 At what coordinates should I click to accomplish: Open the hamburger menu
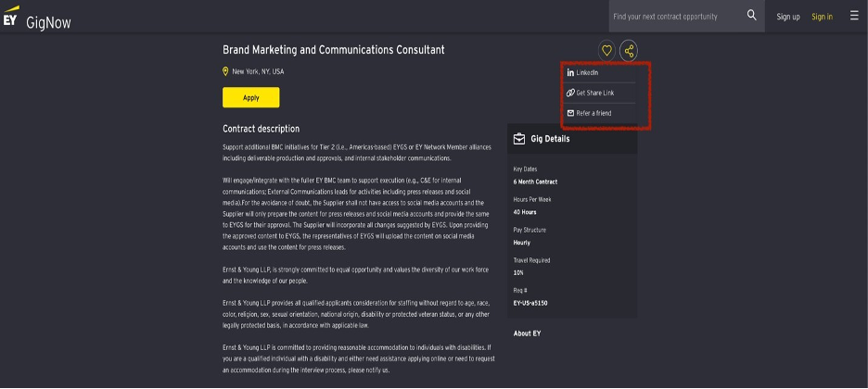(853, 16)
